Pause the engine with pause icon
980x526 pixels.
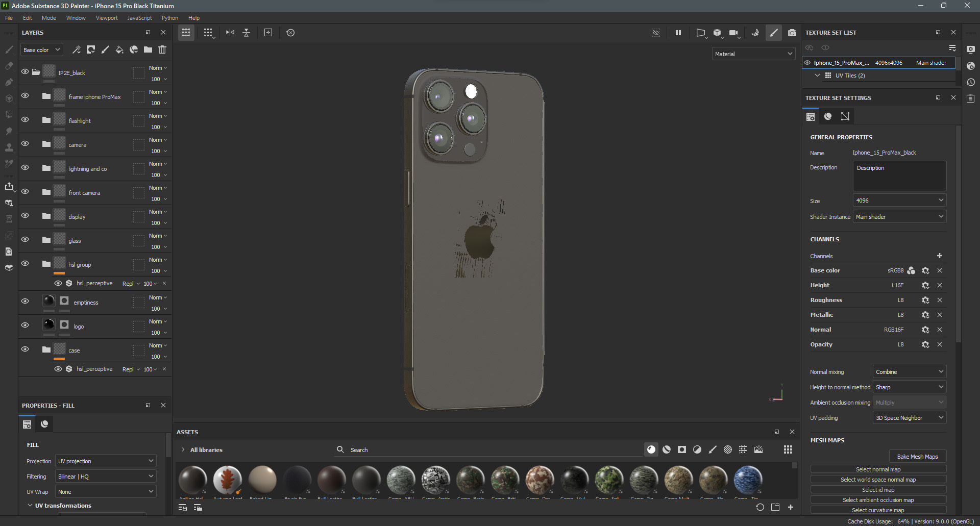(678, 33)
